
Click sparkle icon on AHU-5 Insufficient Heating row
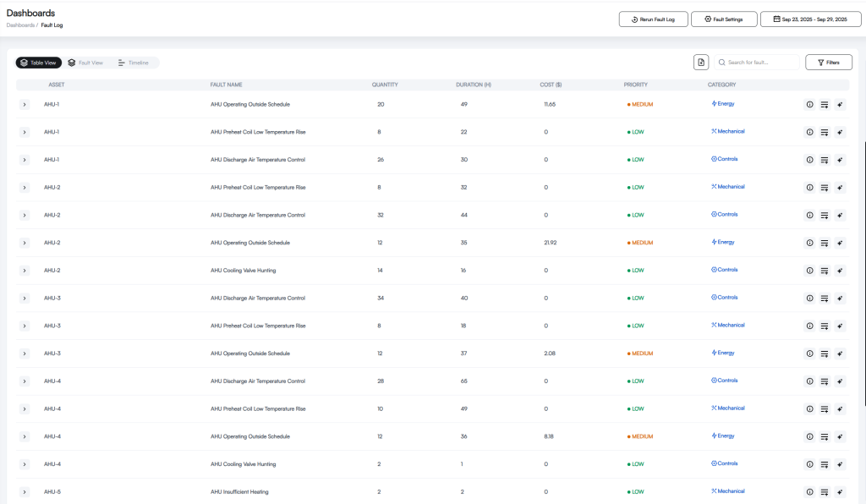840,492
